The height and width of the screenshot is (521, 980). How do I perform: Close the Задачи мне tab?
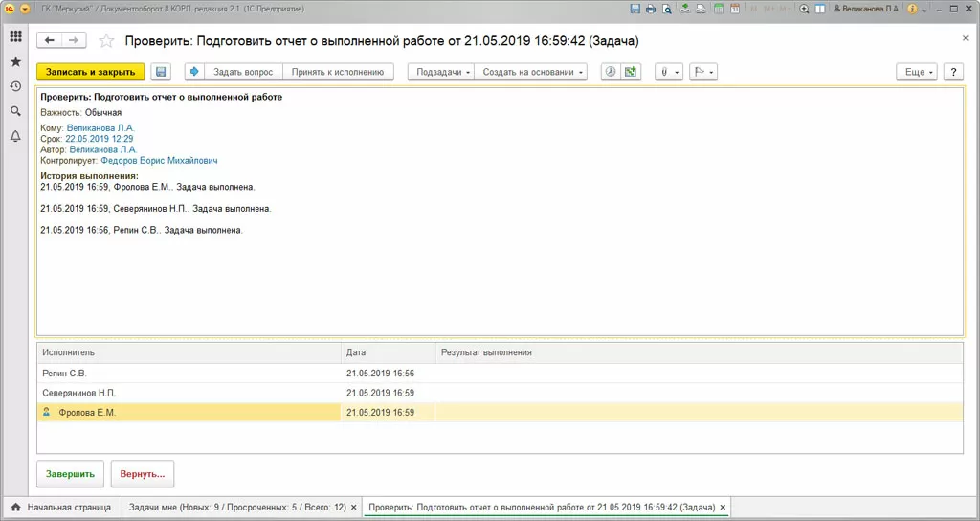(x=354, y=508)
